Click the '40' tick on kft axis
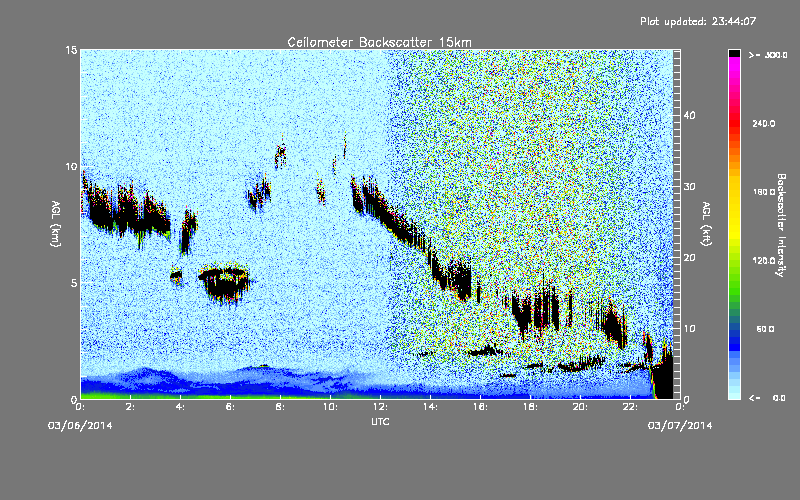The height and width of the screenshot is (500, 800). pyautogui.click(x=689, y=115)
